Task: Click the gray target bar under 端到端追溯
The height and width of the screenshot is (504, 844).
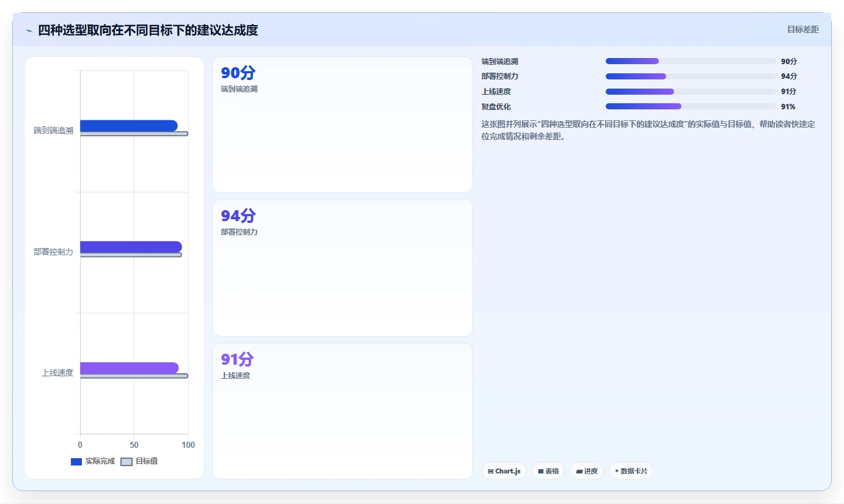Action: pos(134,134)
